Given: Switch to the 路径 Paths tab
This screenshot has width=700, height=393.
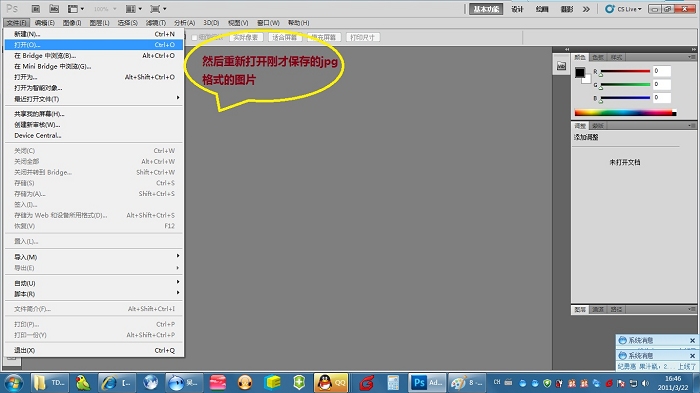Looking at the screenshot, I should pos(617,309).
